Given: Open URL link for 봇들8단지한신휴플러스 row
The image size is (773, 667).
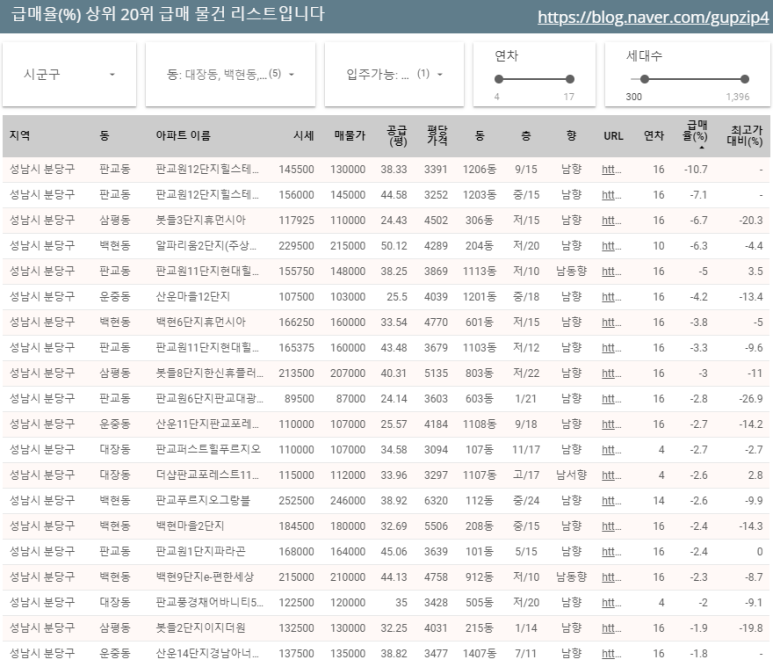Looking at the screenshot, I should coord(611,374).
